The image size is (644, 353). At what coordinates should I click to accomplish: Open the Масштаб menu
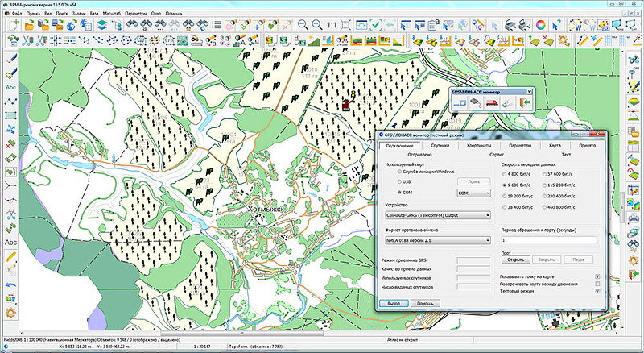tap(110, 15)
